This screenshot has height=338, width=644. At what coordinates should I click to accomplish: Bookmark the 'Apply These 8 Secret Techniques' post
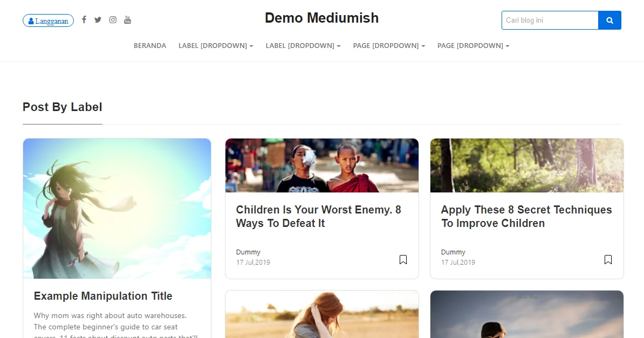(608, 259)
